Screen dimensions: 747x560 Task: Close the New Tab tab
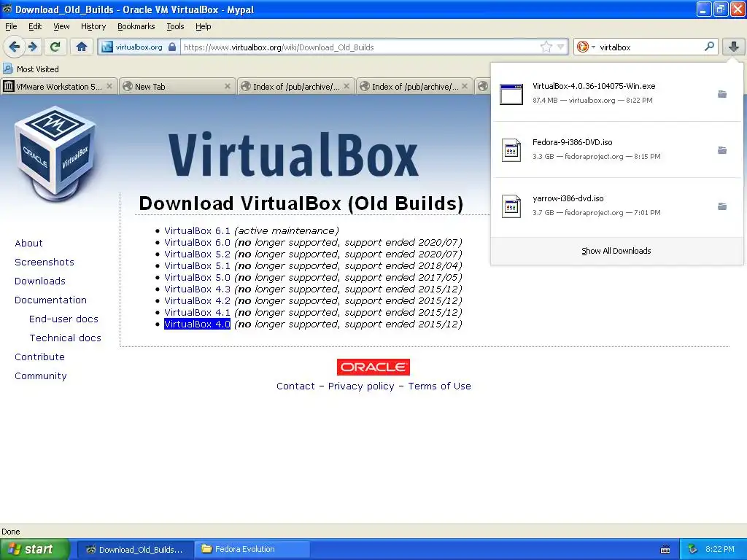(228, 86)
